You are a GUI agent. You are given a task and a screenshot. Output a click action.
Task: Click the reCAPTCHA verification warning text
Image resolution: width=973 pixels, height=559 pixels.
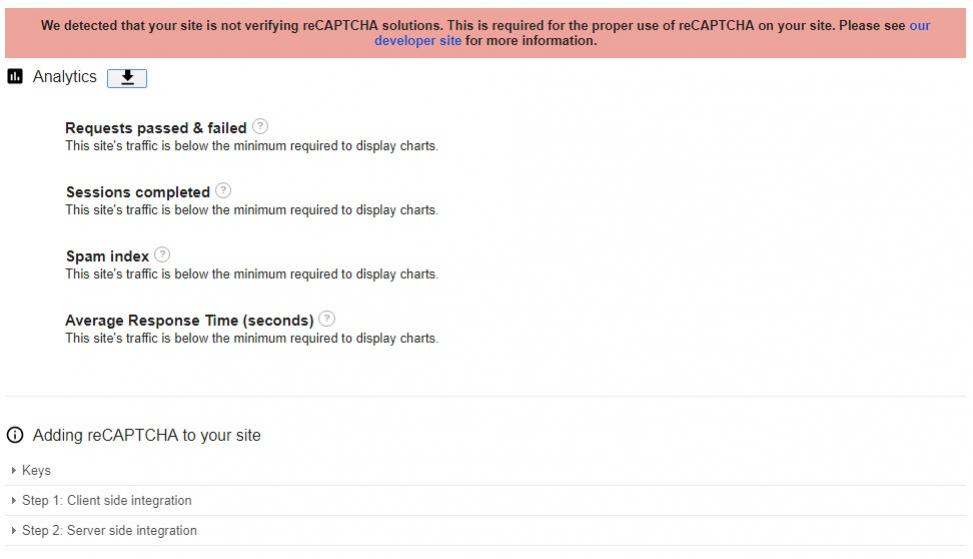485,33
